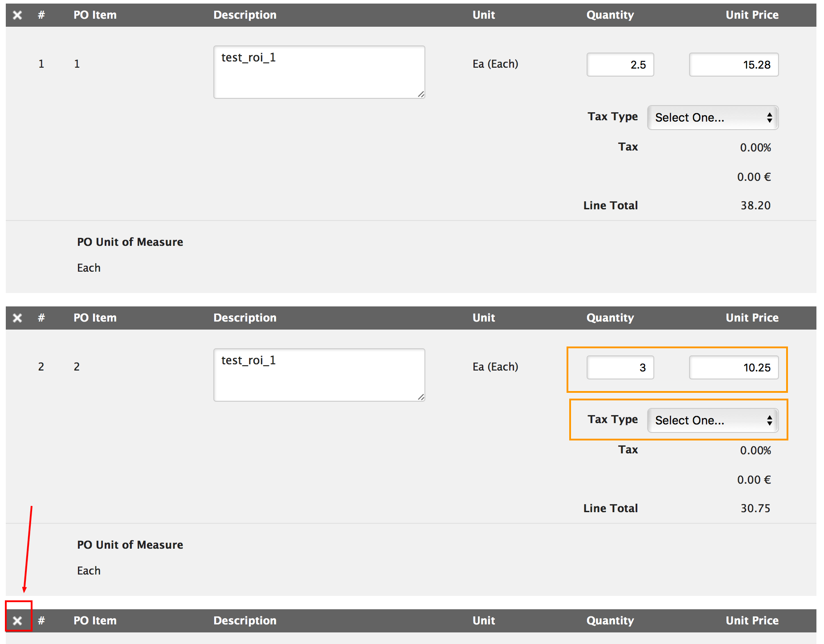
Task: Edit the unit price field showing 15.28
Action: (x=734, y=65)
